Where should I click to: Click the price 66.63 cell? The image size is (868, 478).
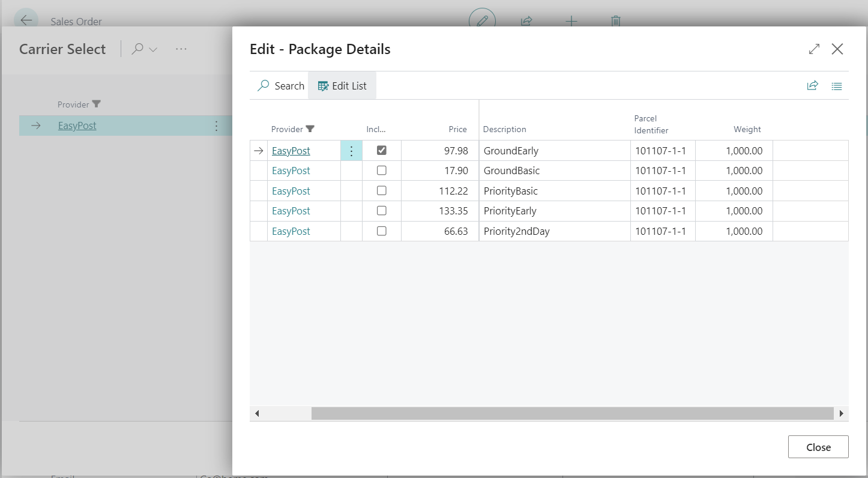[x=440, y=231]
